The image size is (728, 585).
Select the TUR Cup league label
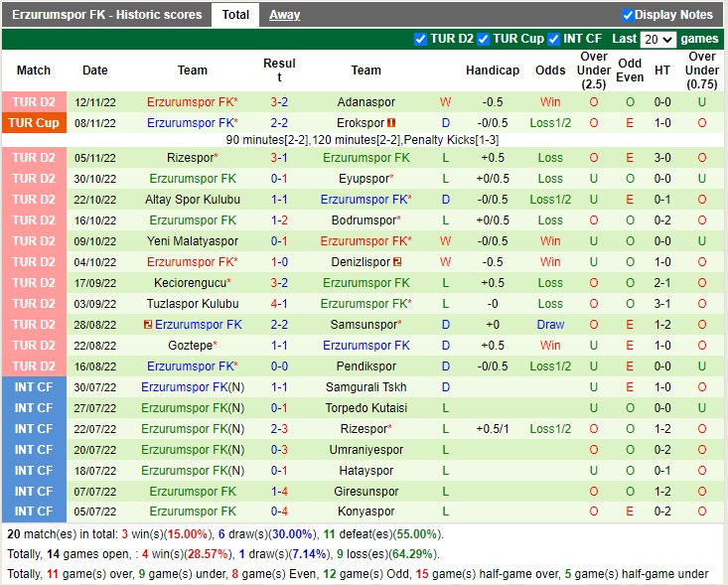[x=34, y=123]
